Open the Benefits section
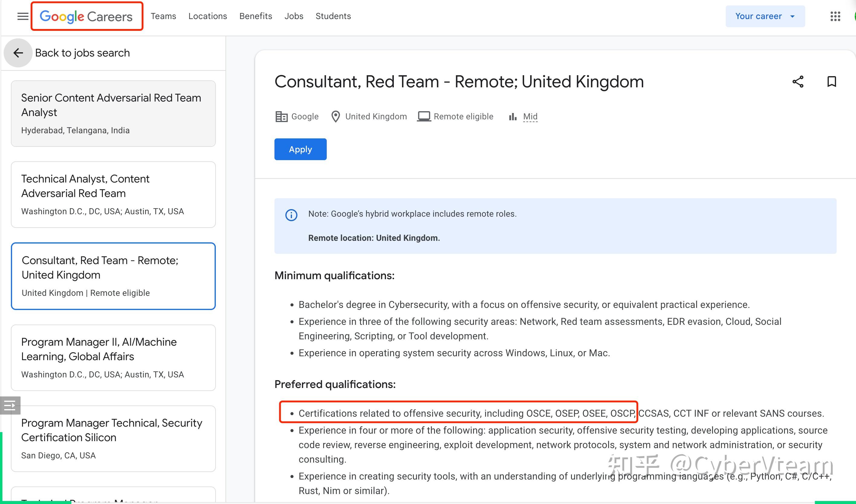 (x=255, y=16)
